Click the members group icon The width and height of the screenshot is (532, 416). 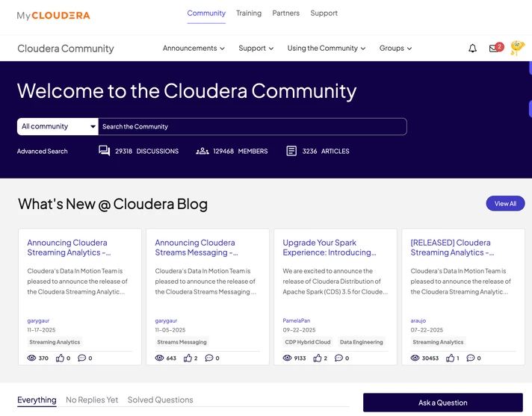[x=202, y=151]
